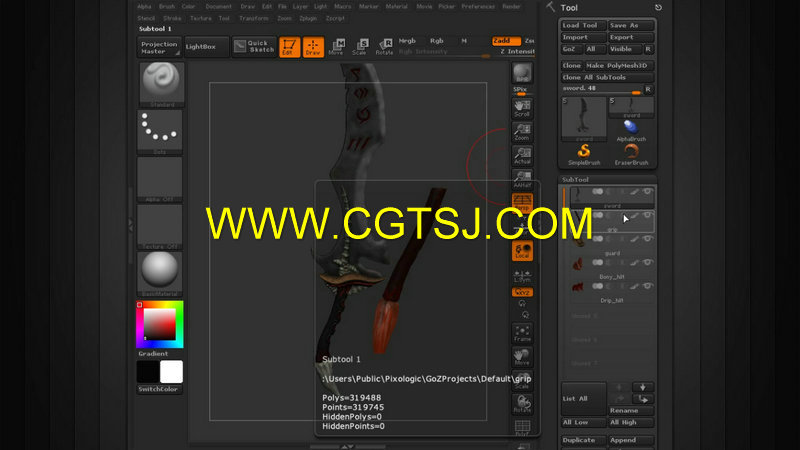Click the Append subtool button
This screenshot has height=450, width=800.
tap(631, 440)
